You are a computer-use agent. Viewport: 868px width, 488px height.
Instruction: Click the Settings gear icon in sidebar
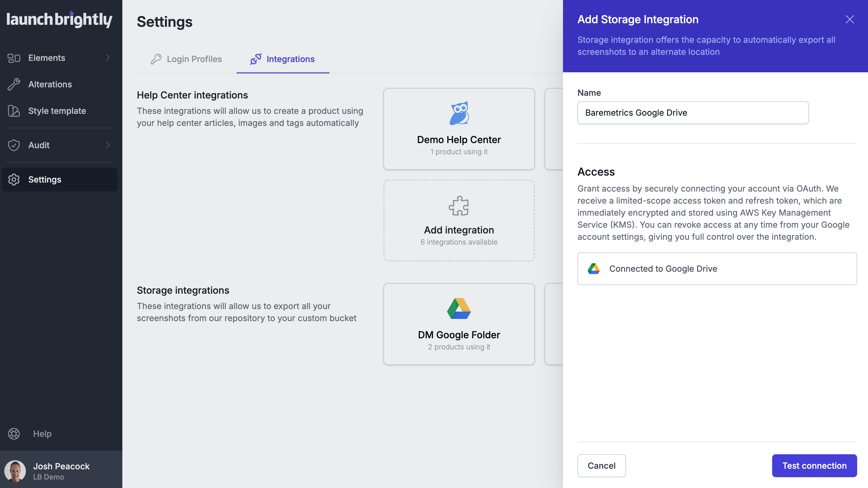(x=14, y=180)
